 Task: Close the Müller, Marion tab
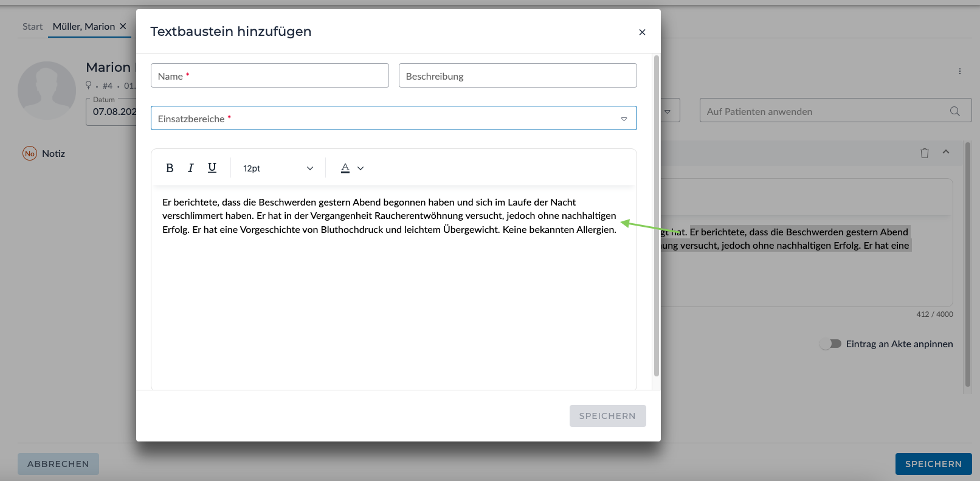coord(123,26)
